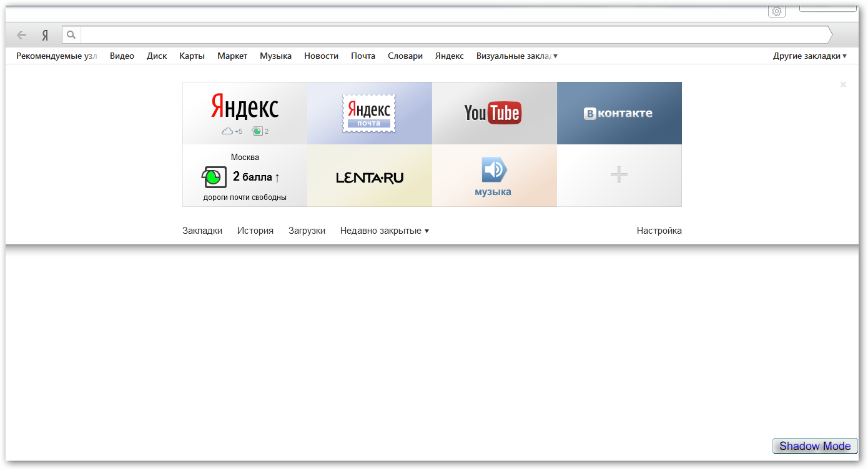Expand the Визуальные закладки dropdown
Screen dimensions: 868x470
(x=517, y=56)
